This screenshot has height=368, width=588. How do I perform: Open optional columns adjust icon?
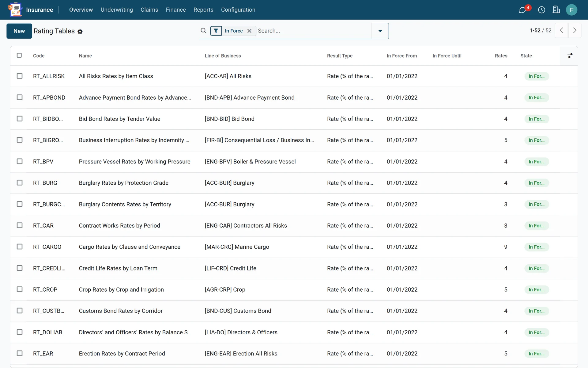tap(570, 56)
